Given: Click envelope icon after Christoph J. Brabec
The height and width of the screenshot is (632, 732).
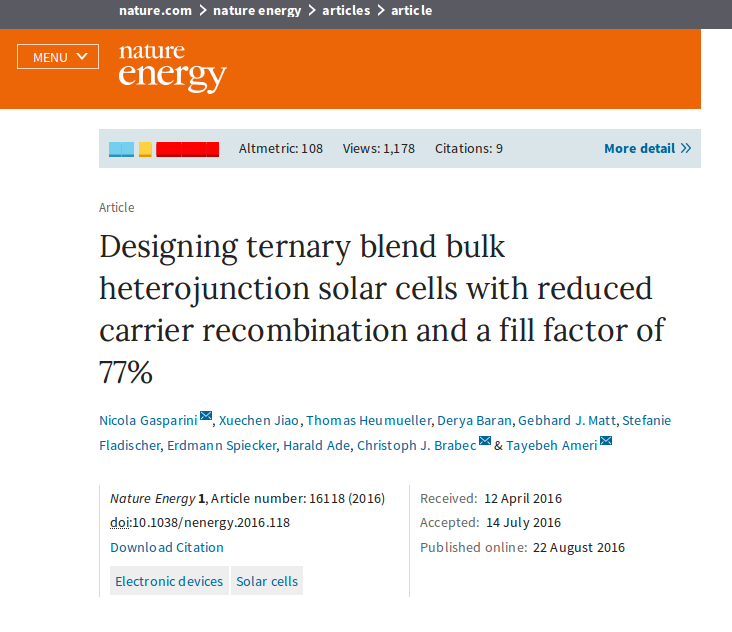Looking at the screenshot, I should coord(485,442).
